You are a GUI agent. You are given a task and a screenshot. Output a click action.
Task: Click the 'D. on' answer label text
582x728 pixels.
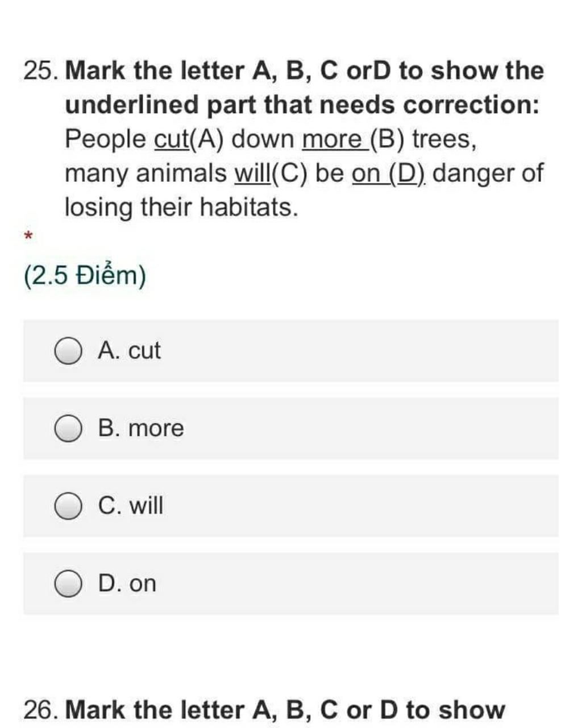(127, 584)
